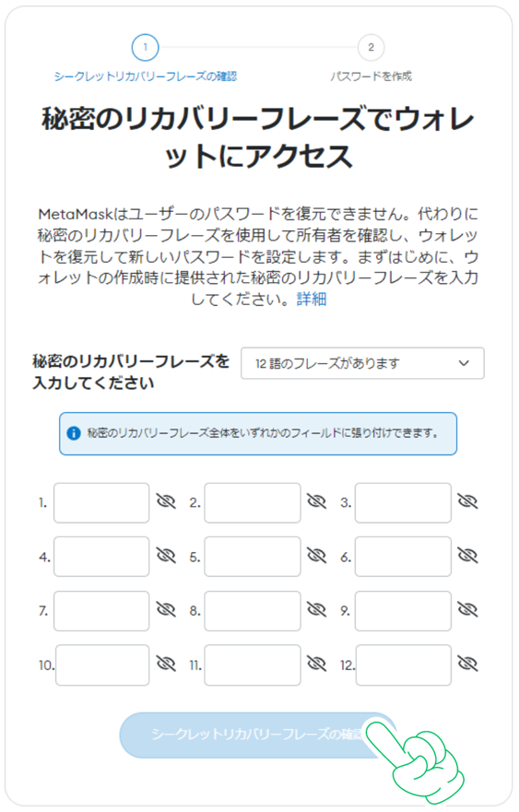Reveal word 9 using its eye icon
Image resolution: width=519 pixels, height=812 pixels.
click(x=467, y=609)
